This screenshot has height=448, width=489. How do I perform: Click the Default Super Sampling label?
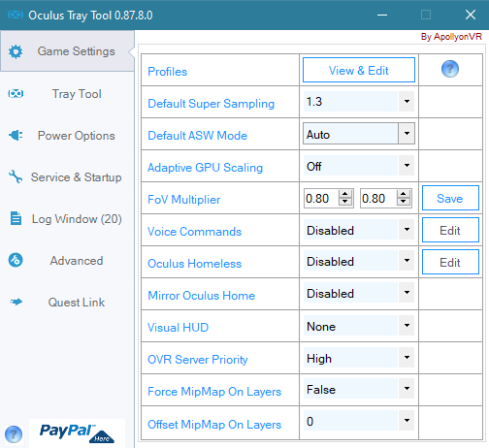pyautogui.click(x=211, y=104)
